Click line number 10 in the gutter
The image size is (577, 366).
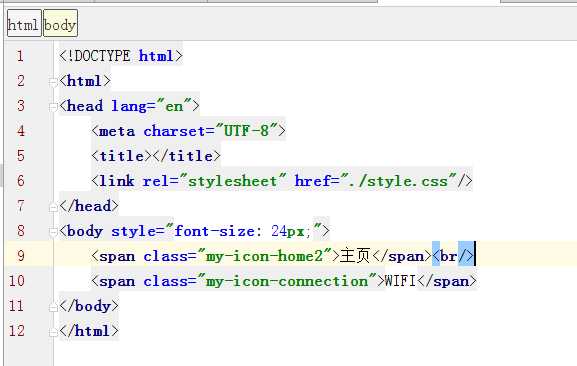point(17,281)
